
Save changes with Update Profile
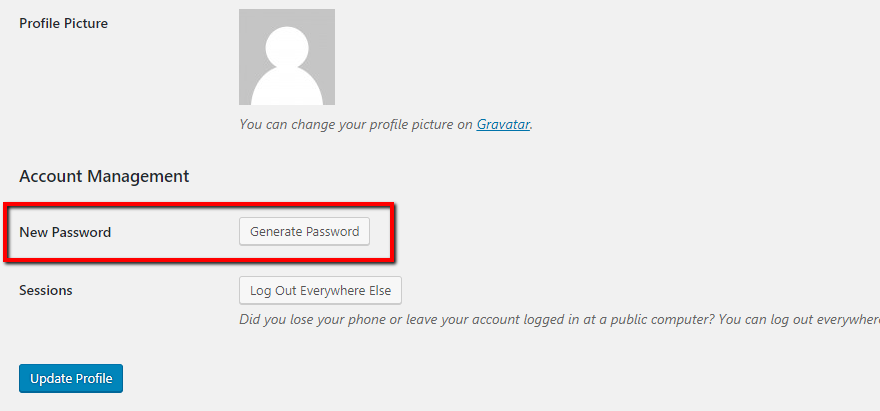point(70,379)
